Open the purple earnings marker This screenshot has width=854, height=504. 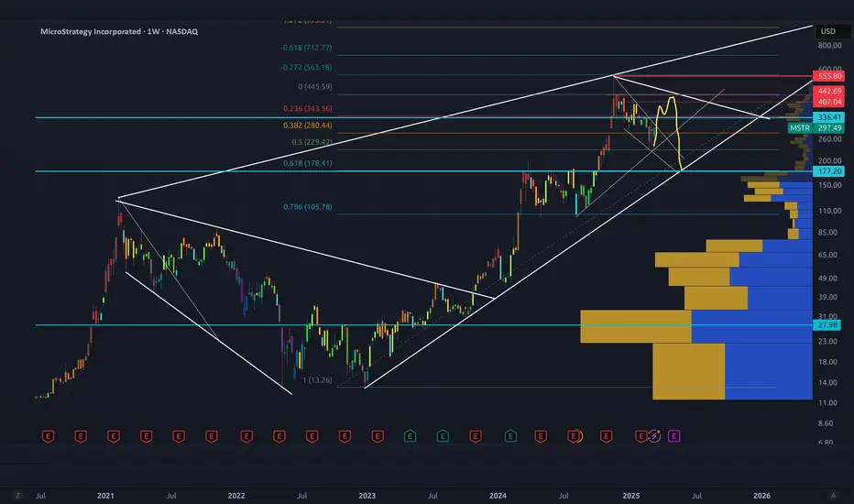pyautogui.click(x=673, y=436)
